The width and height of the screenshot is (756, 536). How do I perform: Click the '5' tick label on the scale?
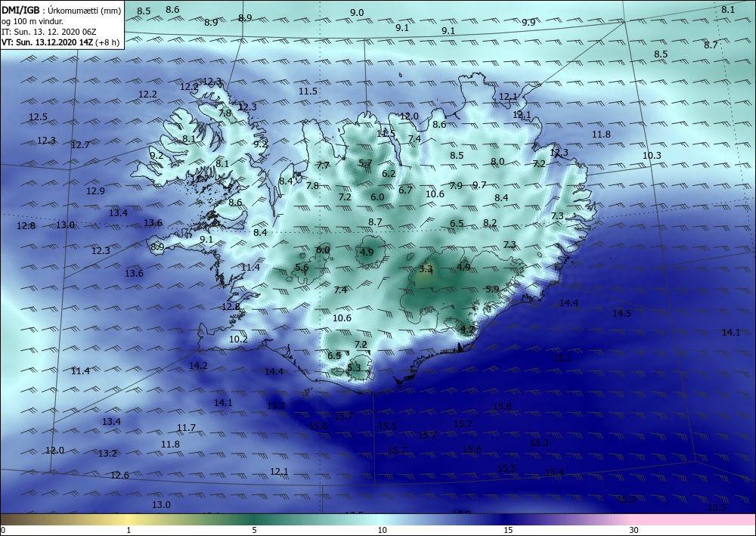[254, 530]
